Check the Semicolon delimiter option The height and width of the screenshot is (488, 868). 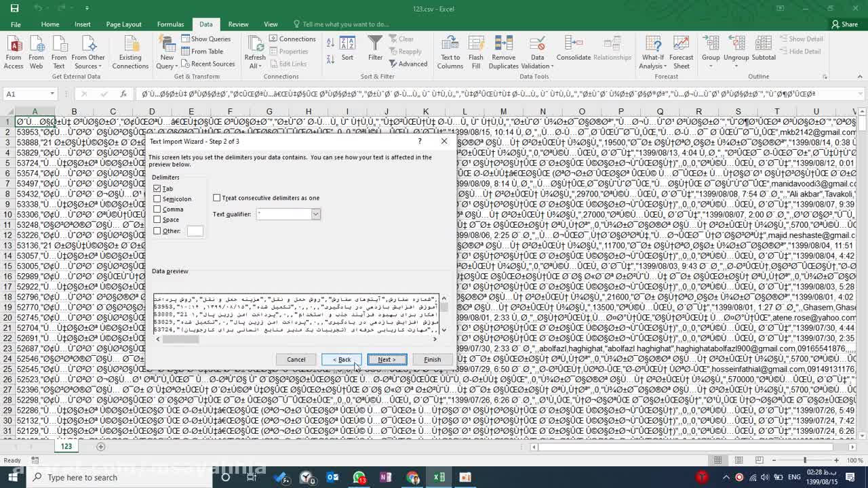(157, 199)
